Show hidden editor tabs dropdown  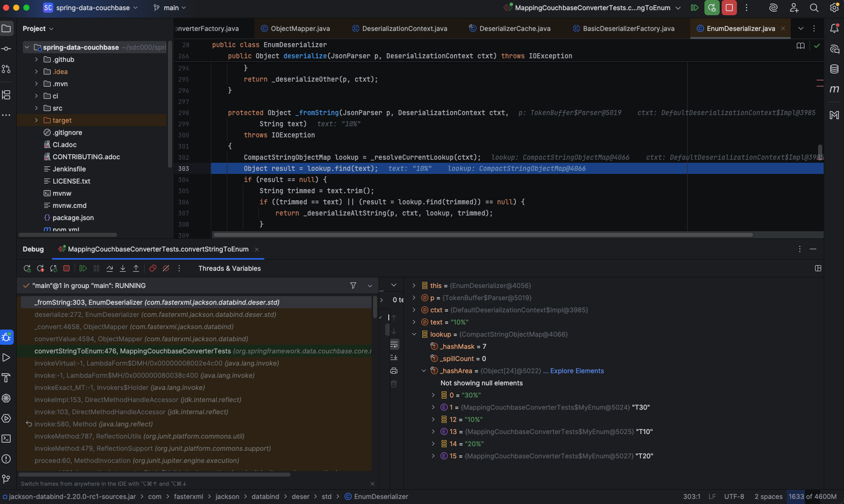point(800,28)
